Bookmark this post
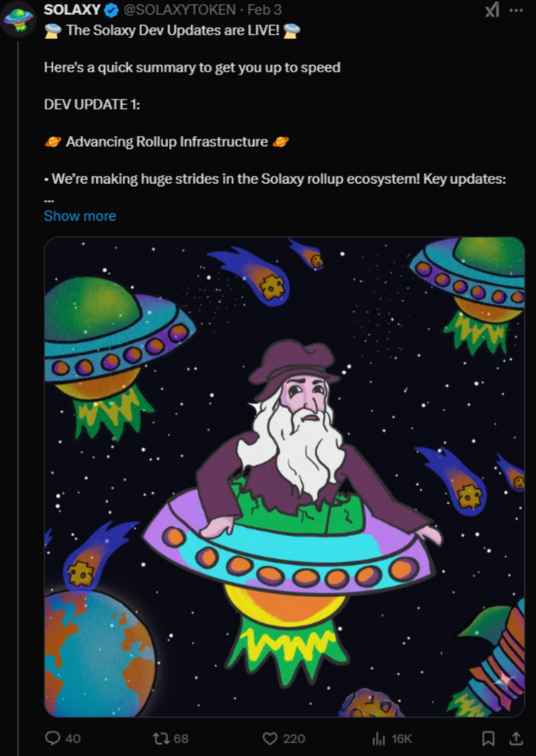Image resolution: width=536 pixels, height=756 pixels. [488, 738]
